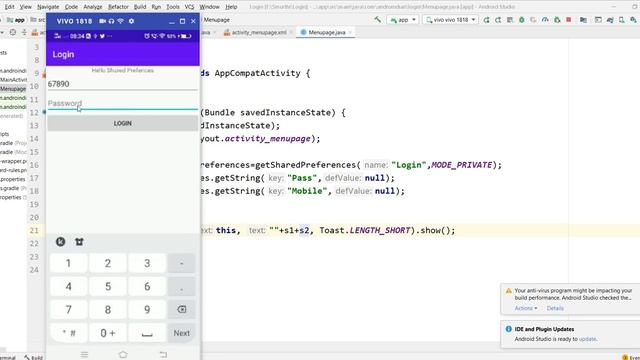Click the Menupage breadcrumb in navigation bar
Viewport: 640px width, 360px height.
coord(216,20)
